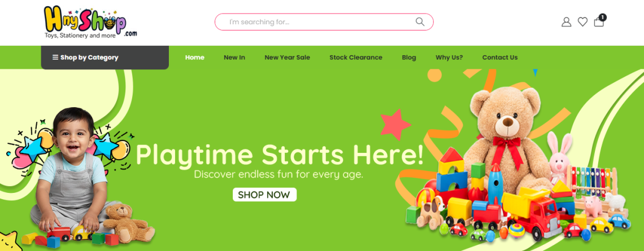Screen dimensions: 644x251
Task: Click the SHOP NOW button
Action: (x=264, y=195)
